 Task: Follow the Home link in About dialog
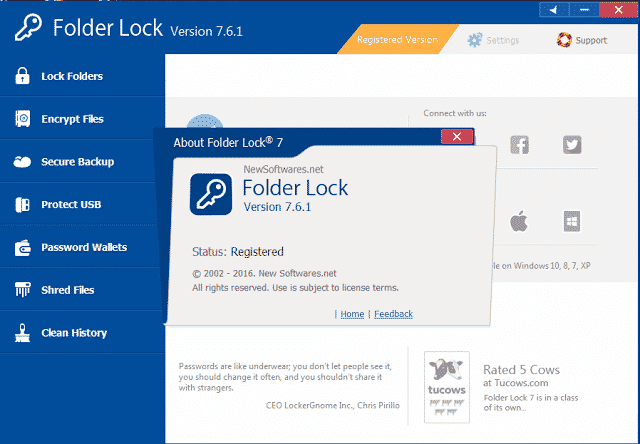(x=352, y=314)
